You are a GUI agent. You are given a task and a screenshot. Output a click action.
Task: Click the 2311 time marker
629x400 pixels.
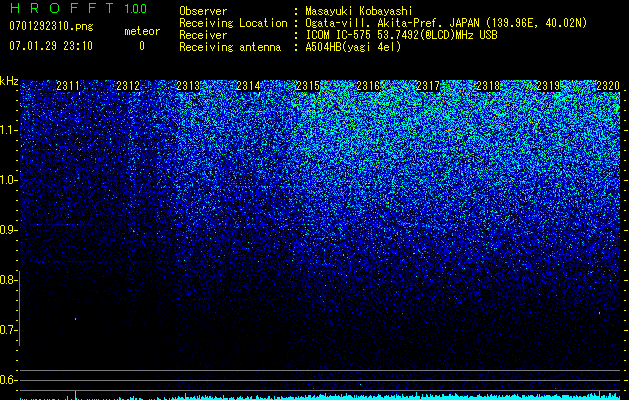point(68,86)
